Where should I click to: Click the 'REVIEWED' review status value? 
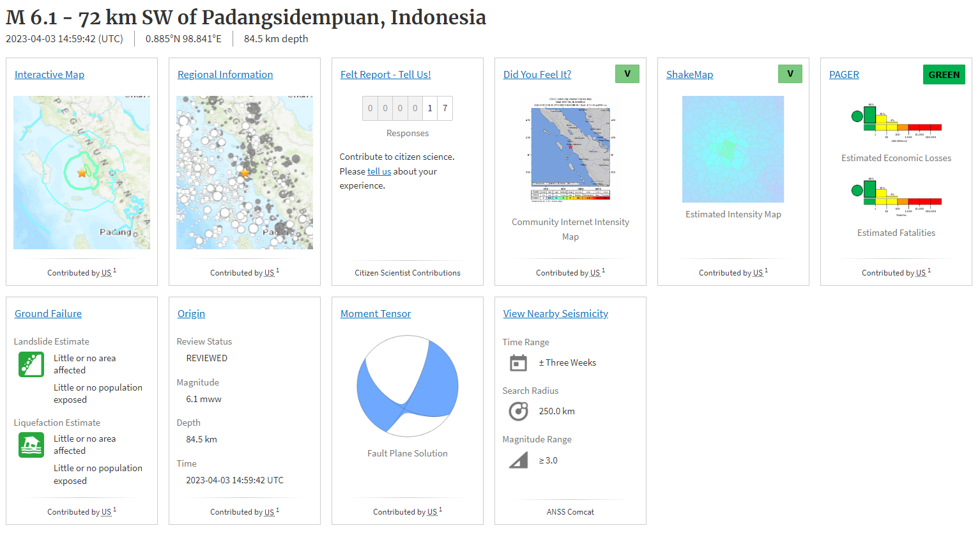206,359
